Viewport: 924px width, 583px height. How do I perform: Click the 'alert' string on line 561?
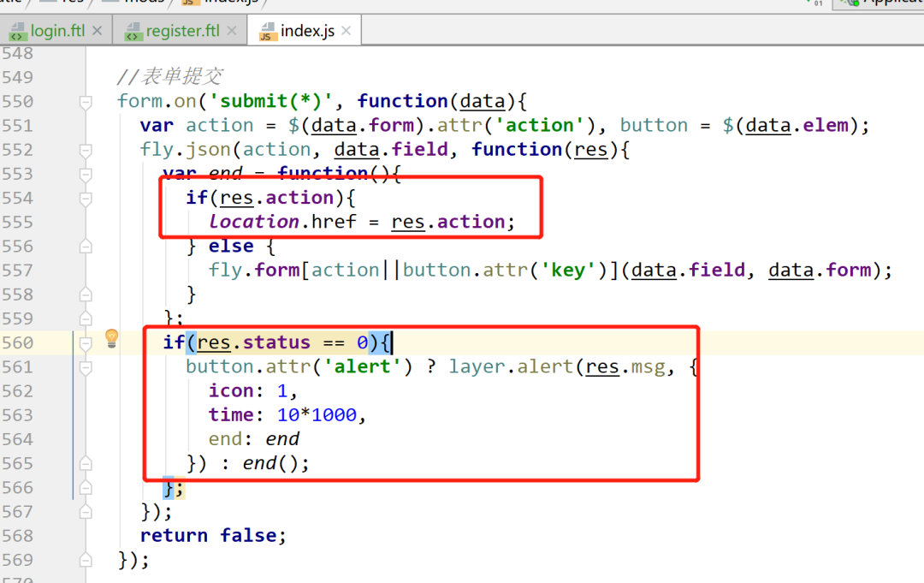point(363,366)
